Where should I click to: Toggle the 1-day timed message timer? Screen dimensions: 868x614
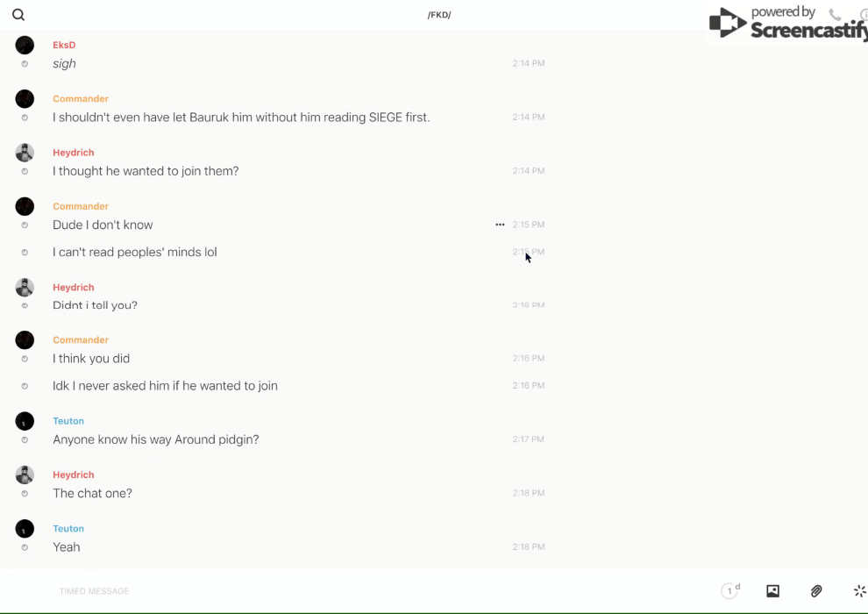tap(729, 591)
